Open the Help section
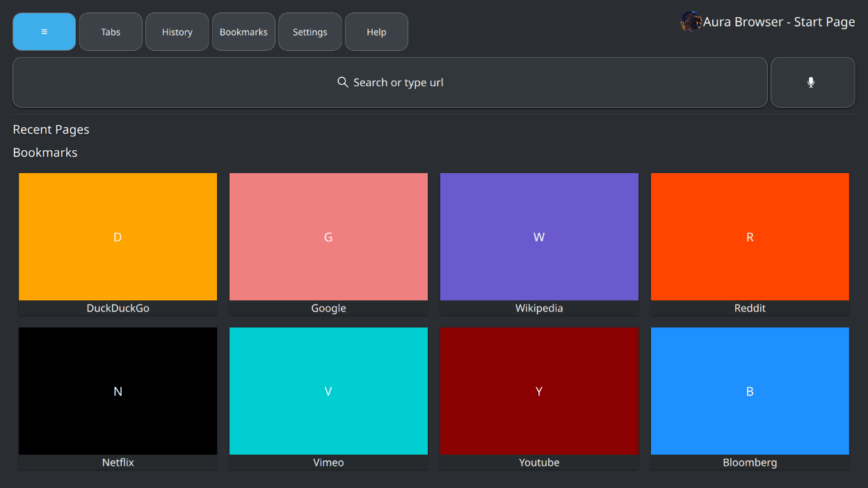 click(376, 31)
